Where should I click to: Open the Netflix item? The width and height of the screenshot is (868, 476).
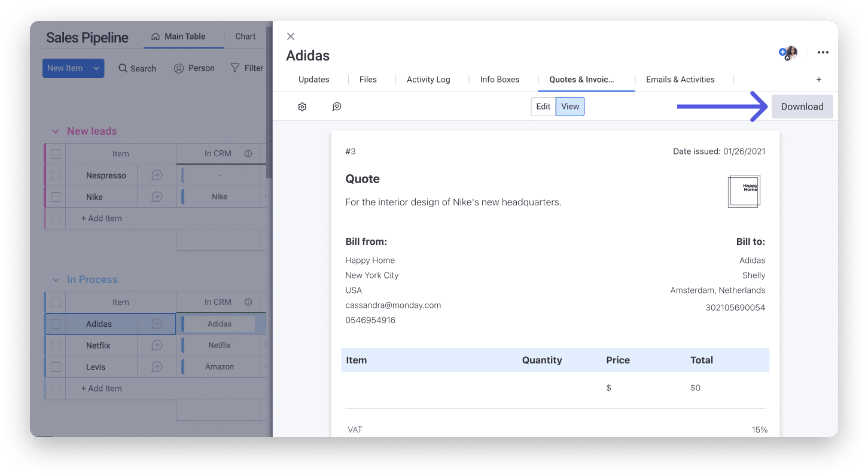point(99,345)
